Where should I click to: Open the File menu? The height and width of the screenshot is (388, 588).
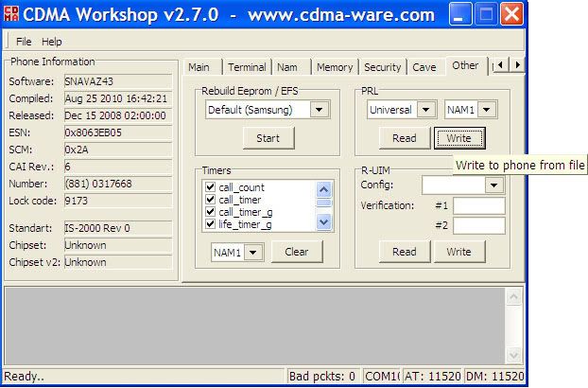point(24,42)
